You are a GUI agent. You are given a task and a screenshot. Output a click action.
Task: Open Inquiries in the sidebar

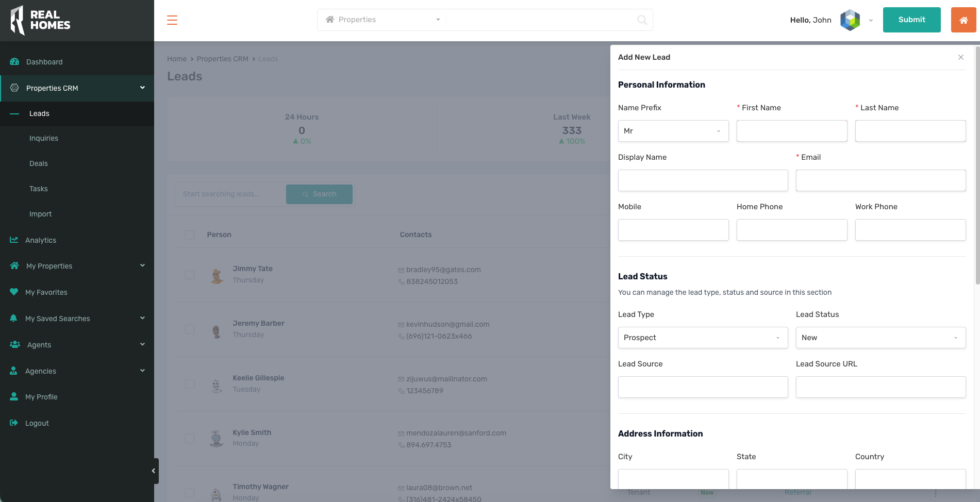coord(44,138)
